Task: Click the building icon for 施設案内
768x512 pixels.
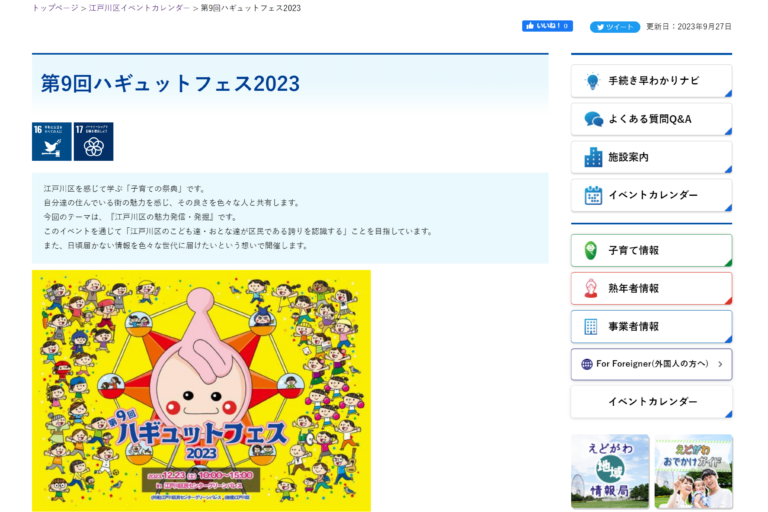Action: [x=593, y=157]
